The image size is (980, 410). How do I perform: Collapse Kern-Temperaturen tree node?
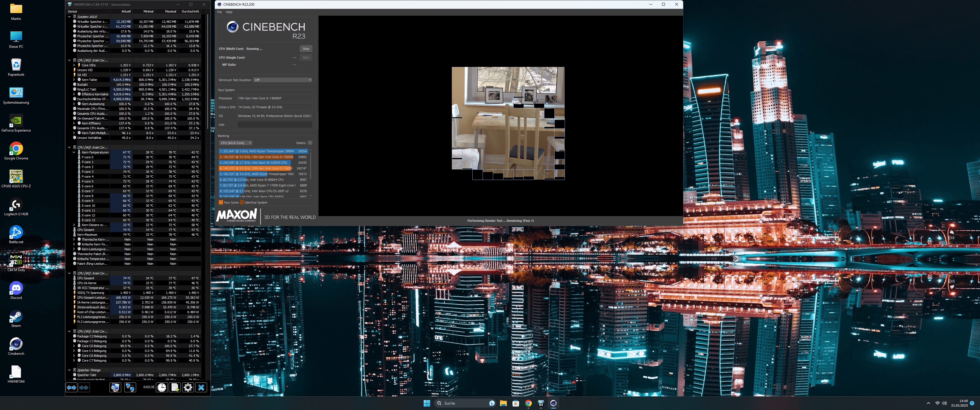(74, 152)
